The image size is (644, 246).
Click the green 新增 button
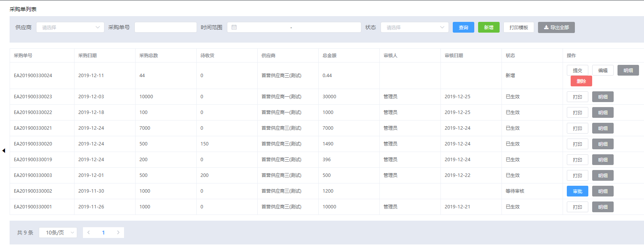(488, 27)
